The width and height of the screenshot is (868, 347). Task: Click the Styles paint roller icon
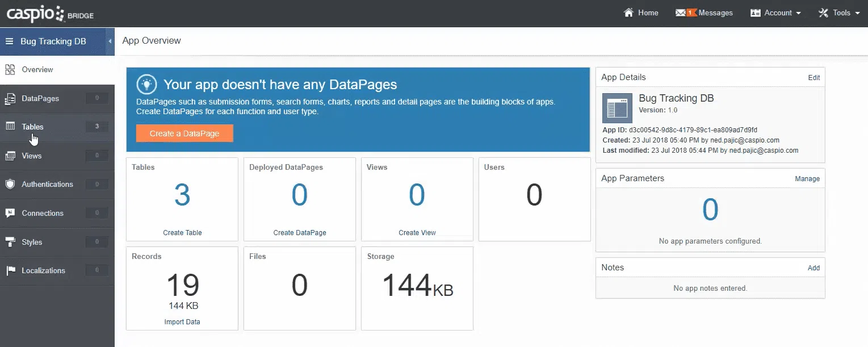point(10,242)
